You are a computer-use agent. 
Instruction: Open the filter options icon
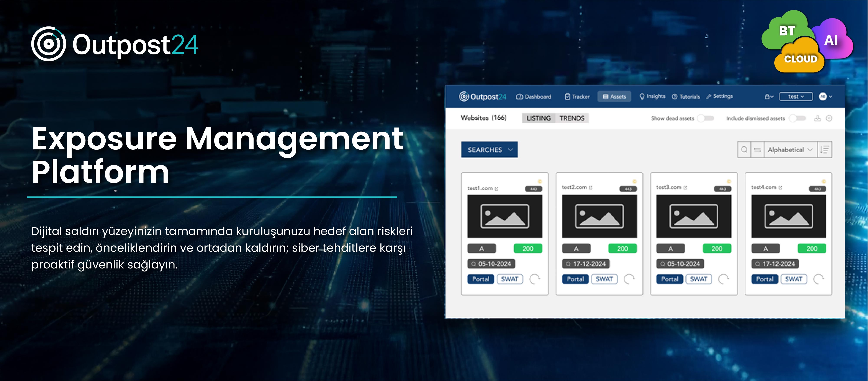757,150
